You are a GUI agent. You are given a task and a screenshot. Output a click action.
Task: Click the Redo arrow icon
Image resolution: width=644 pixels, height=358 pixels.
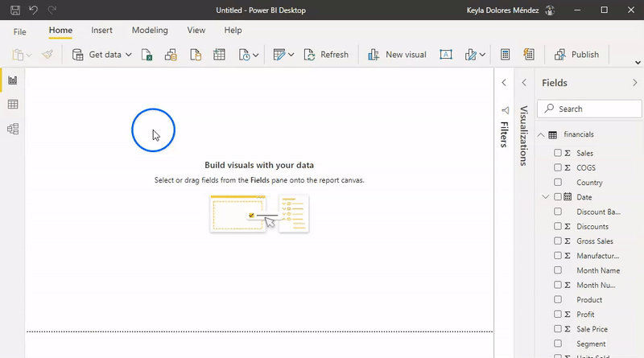click(52, 10)
